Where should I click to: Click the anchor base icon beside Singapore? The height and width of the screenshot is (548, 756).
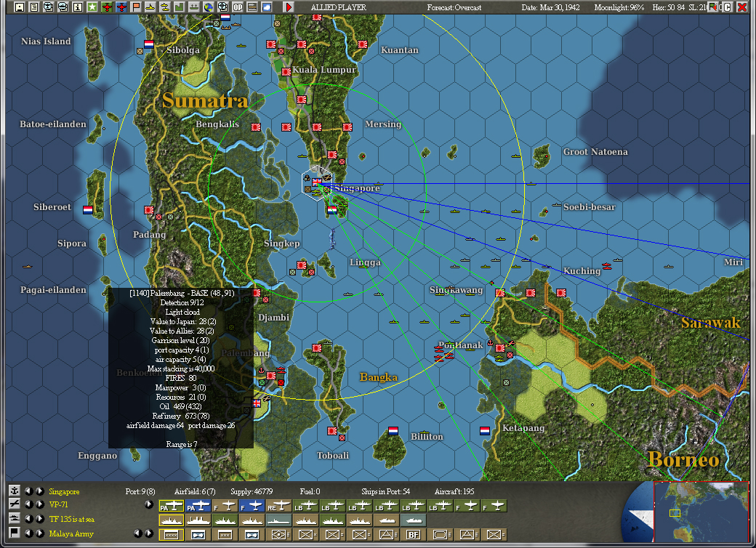(x=15, y=490)
